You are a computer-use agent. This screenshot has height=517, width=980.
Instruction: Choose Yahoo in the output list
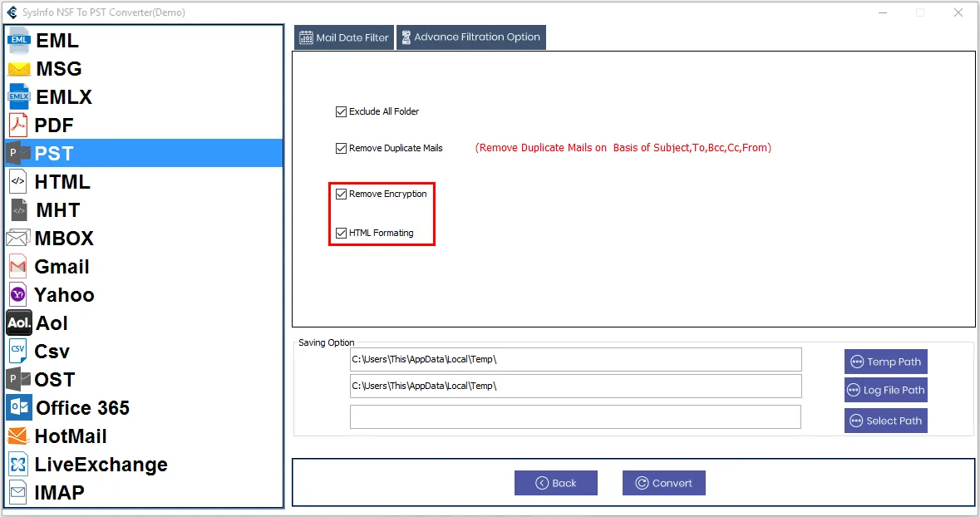click(64, 294)
